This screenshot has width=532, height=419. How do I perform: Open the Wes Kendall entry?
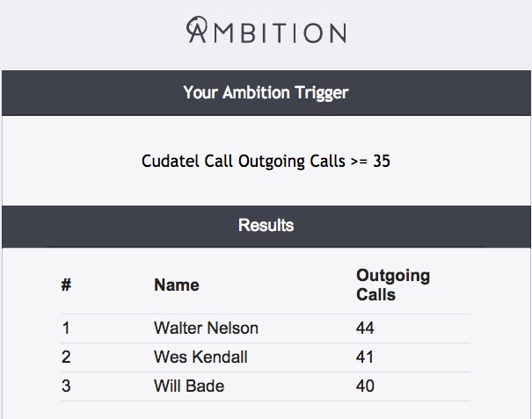[200, 358]
